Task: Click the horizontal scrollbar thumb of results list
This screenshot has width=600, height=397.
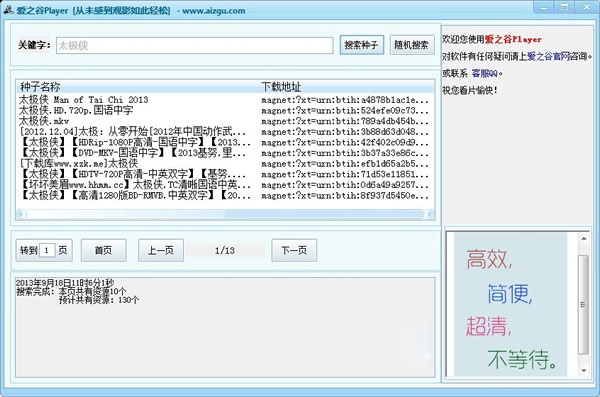Action: coord(224,214)
